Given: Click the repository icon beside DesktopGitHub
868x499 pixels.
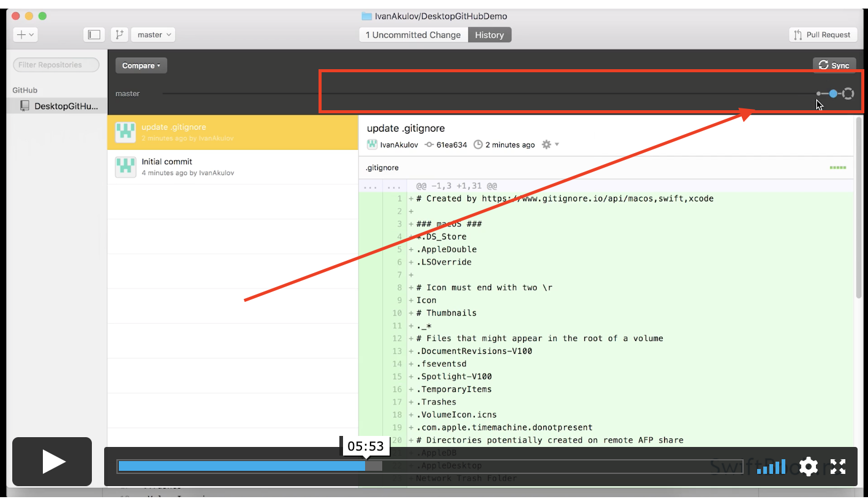Looking at the screenshot, I should 25,106.
